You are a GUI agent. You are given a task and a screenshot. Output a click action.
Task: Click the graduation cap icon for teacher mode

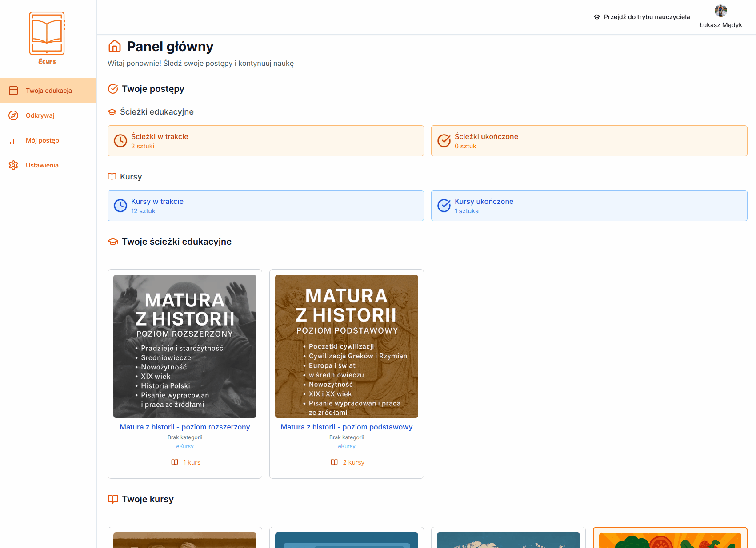point(597,17)
